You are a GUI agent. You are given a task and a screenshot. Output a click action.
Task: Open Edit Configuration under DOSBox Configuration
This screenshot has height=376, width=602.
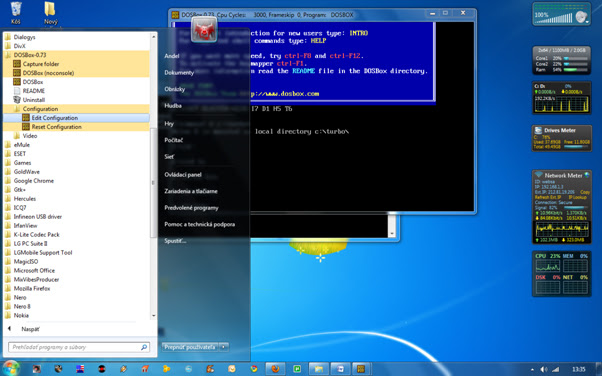pos(76,118)
